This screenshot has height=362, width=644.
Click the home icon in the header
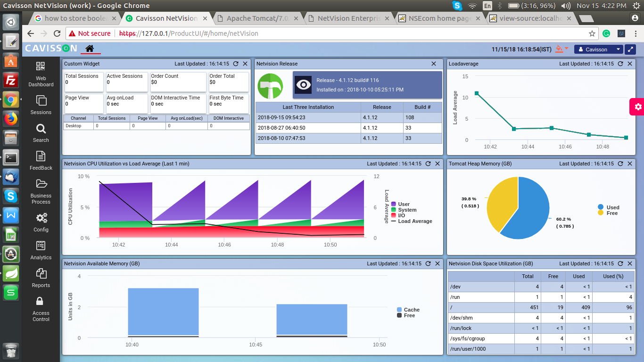coord(90,49)
